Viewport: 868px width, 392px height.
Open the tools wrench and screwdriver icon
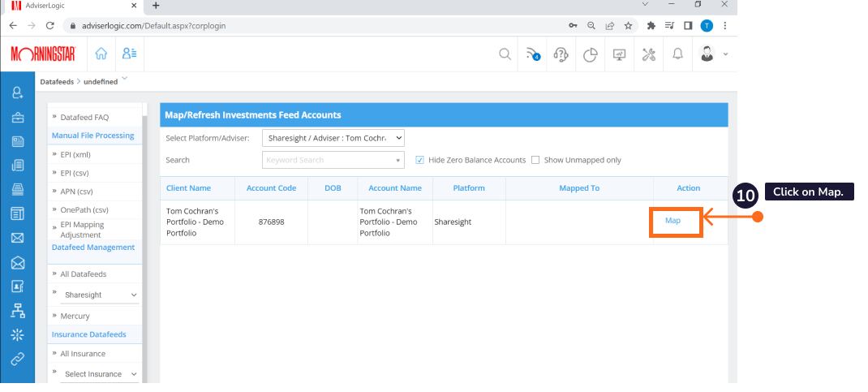[x=649, y=54]
